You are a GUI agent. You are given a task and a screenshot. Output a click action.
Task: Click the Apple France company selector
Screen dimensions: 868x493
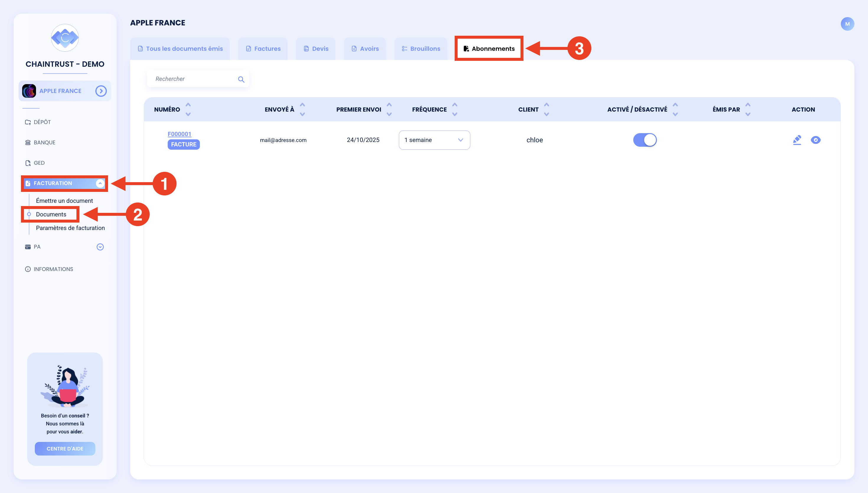65,91
